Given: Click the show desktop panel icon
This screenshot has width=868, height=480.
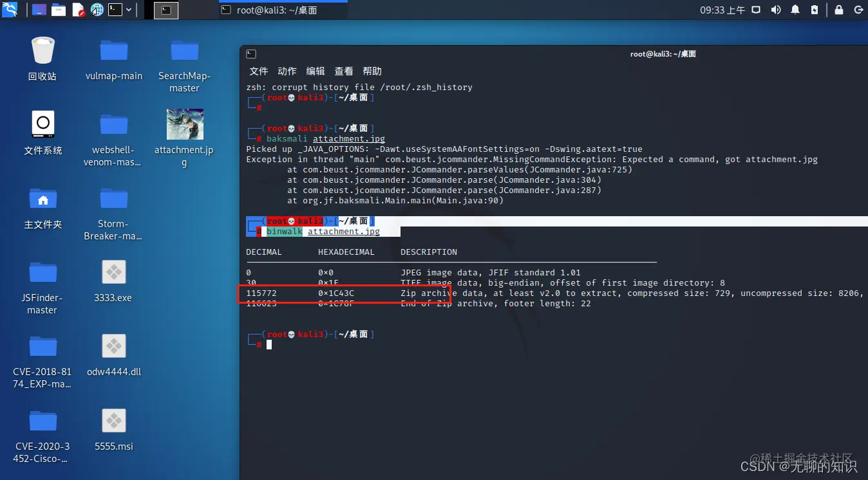Looking at the screenshot, I should (x=39, y=10).
